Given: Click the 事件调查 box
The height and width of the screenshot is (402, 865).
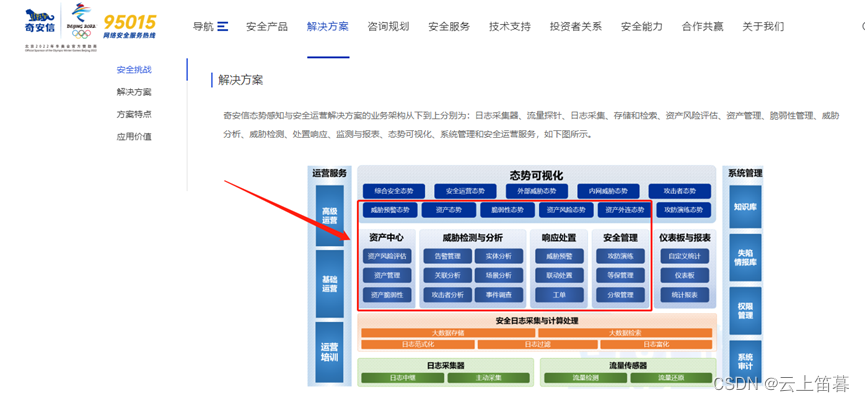Looking at the screenshot, I should point(499,295).
